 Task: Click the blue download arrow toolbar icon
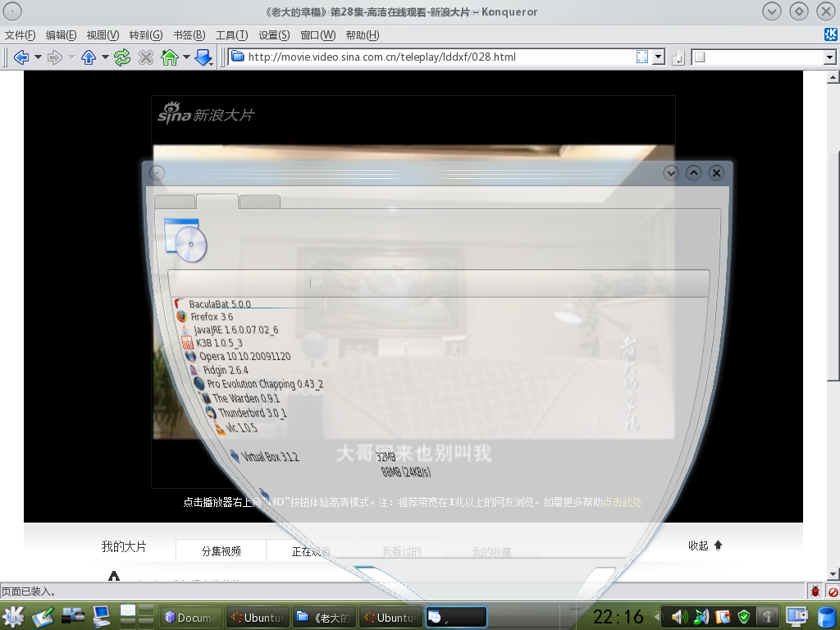pos(203,57)
